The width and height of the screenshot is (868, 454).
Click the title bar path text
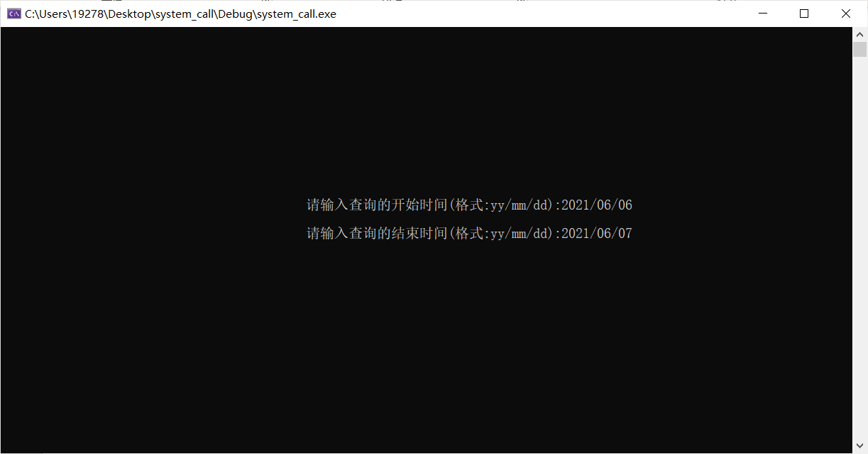pyautogui.click(x=180, y=13)
